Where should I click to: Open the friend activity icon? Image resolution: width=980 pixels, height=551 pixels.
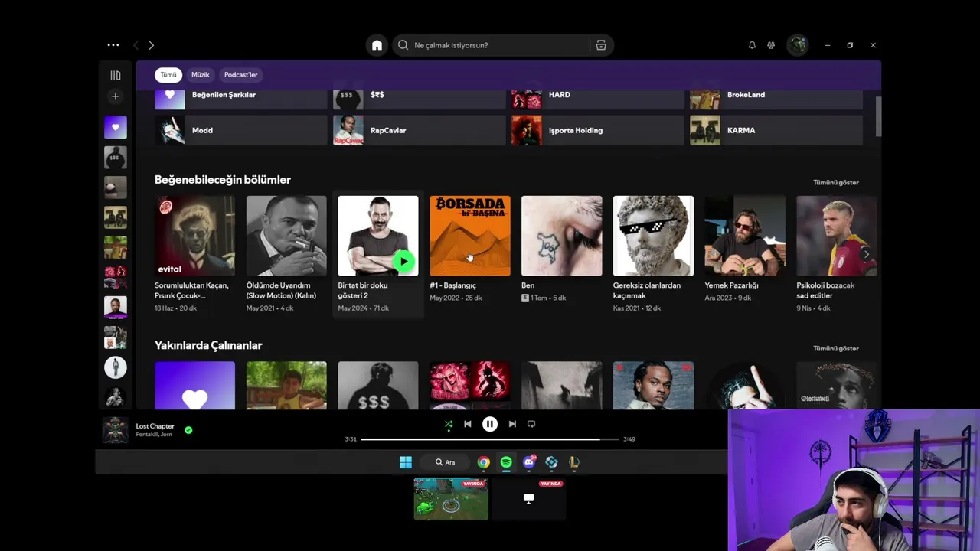click(x=771, y=45)
